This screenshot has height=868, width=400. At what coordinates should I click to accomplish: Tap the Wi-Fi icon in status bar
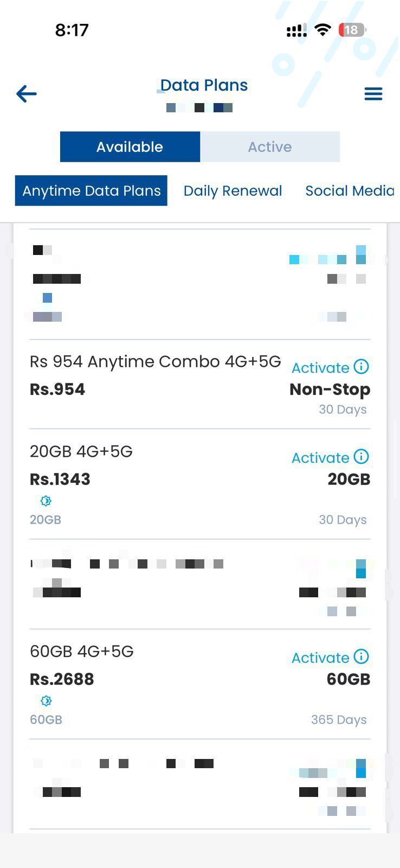pos(322,30)
